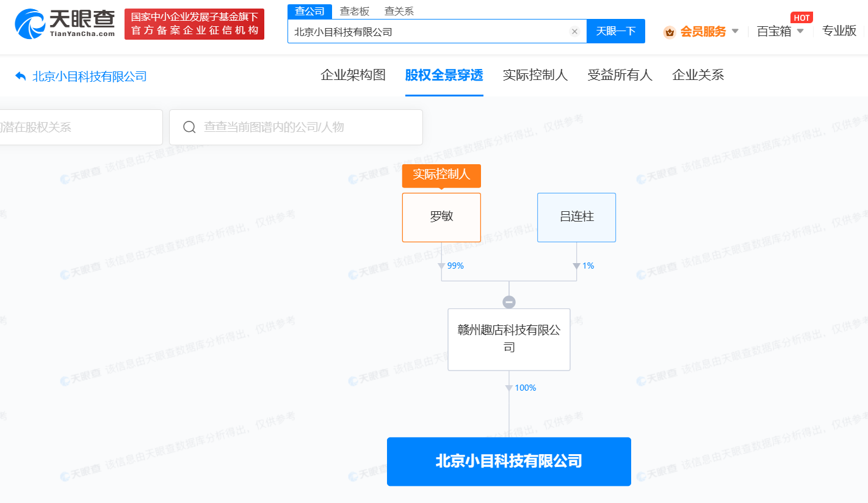
Task: Click the 1% share label
Action: pos(588,266)
